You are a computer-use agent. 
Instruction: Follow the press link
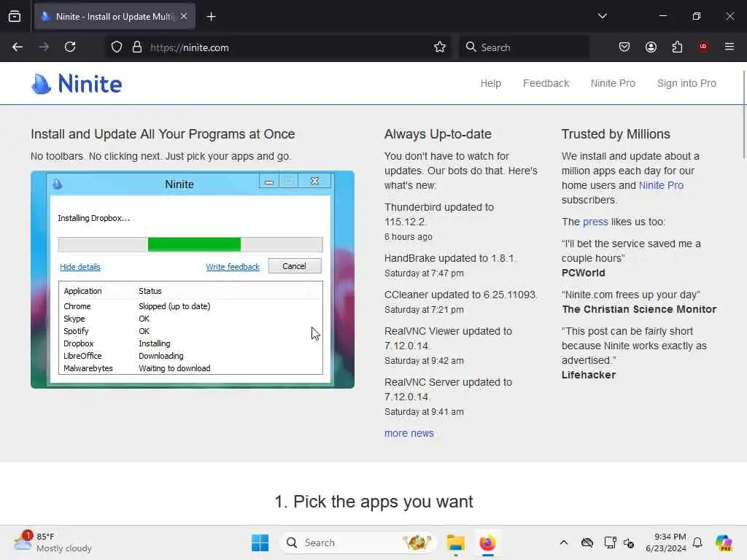click(x=595, y=222)
